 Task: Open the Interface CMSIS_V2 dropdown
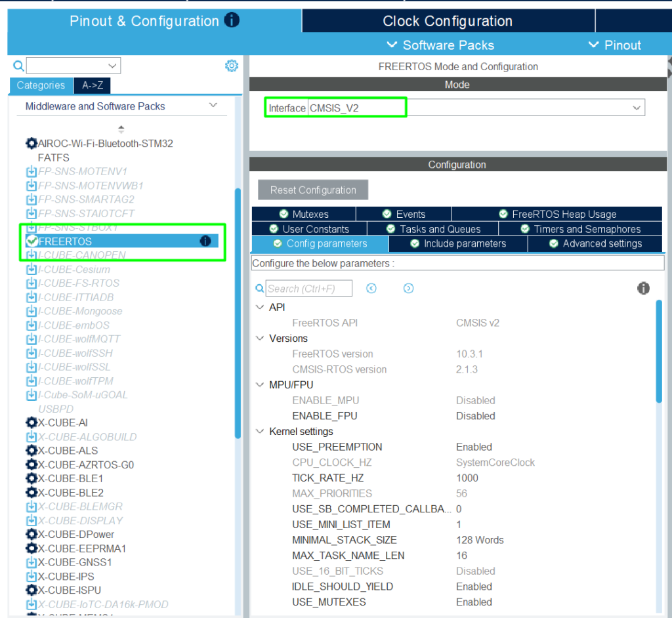tap(636, 108)
